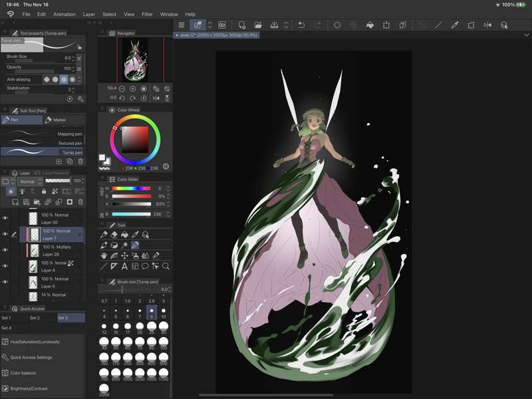The width and height of the screenshot is (532, 399).
Task: Delete layer using the Layer palette trash icon
Action: click(x=80, y=202)
